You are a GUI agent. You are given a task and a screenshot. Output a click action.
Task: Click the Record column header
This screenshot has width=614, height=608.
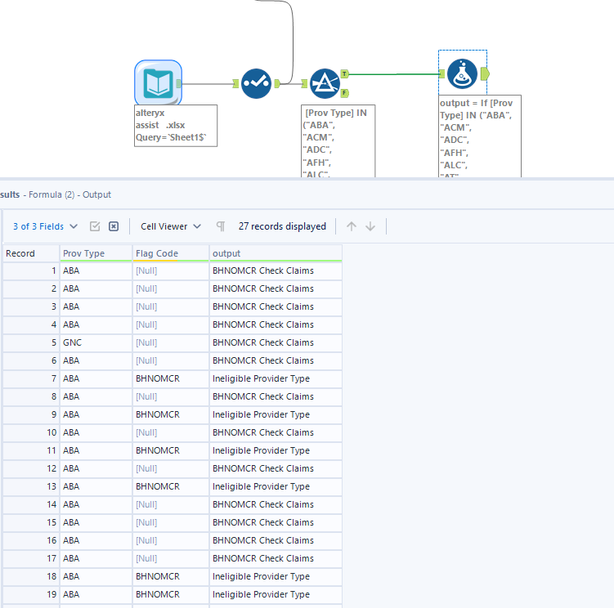tap(31, 253)
